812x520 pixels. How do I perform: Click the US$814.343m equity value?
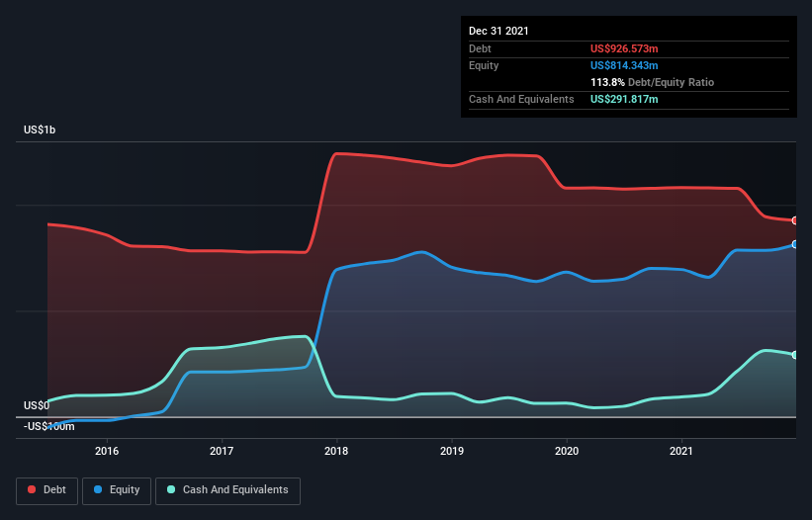tap(624, 65)
